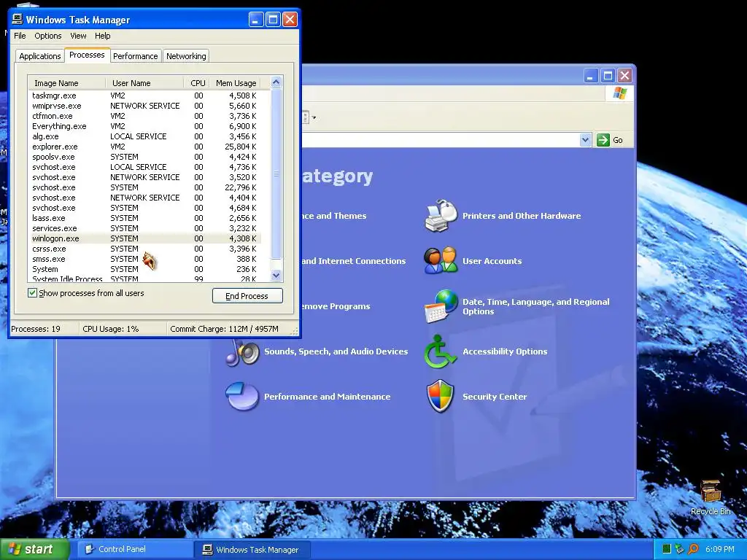Open the Accessibility Options wheelchair icon
The image size is (747, 560).
point(440,351)
